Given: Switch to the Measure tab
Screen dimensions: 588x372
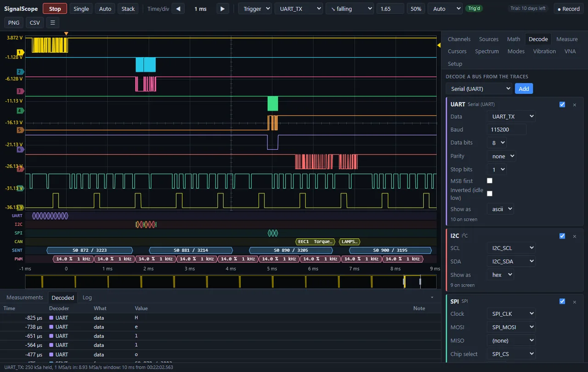Looking at the screenshot, I should coord(567,39).
